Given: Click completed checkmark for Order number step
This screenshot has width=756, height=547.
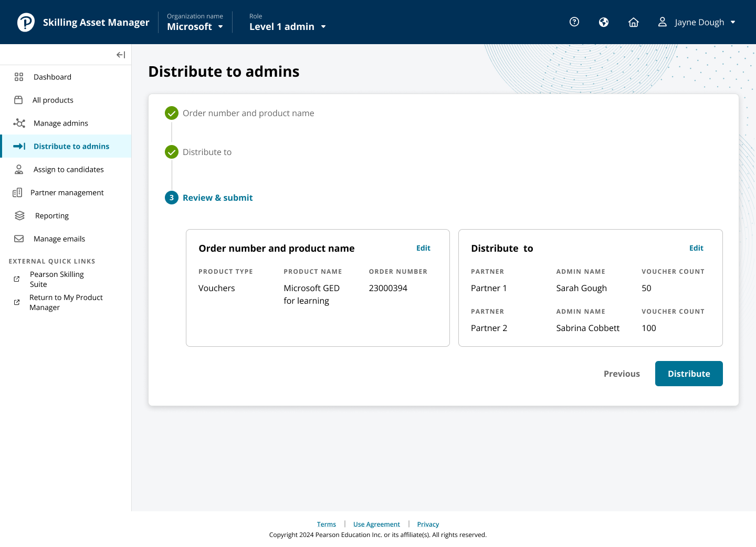Looking at the screenshot, I should click(x=172, y=113).
